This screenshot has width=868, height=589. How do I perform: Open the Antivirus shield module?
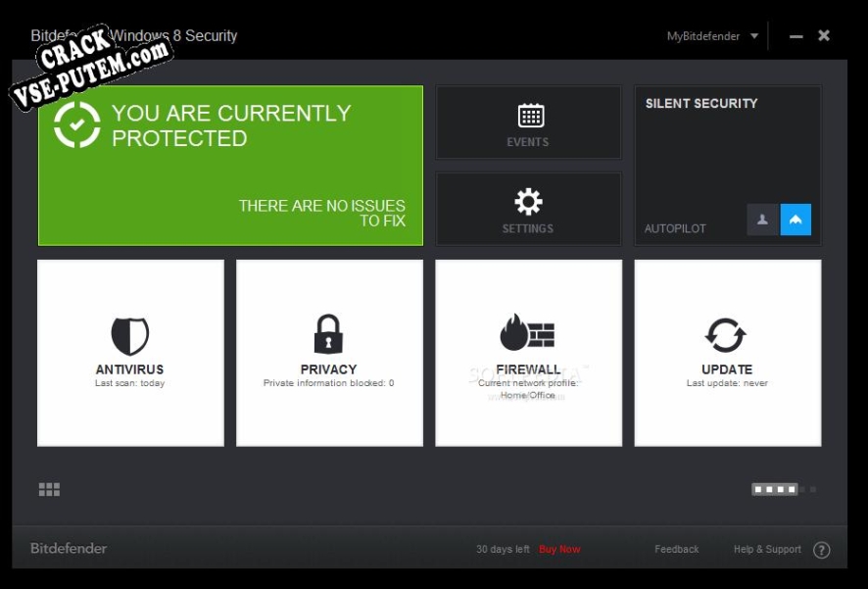pos(130,353)
